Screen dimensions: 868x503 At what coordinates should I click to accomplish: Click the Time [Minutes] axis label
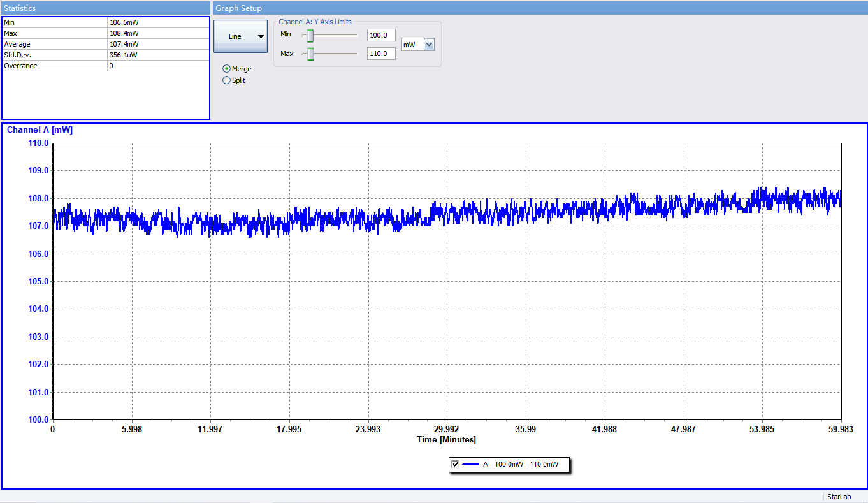point(446,440)
